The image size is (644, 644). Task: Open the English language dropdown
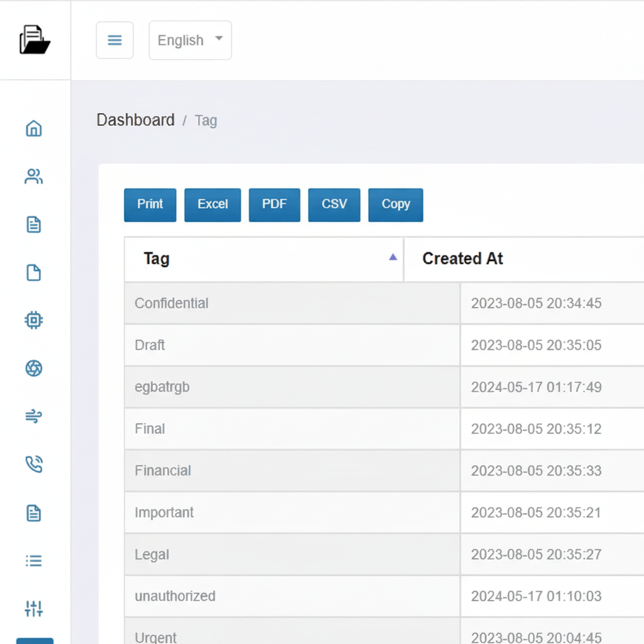coord(190,40)
